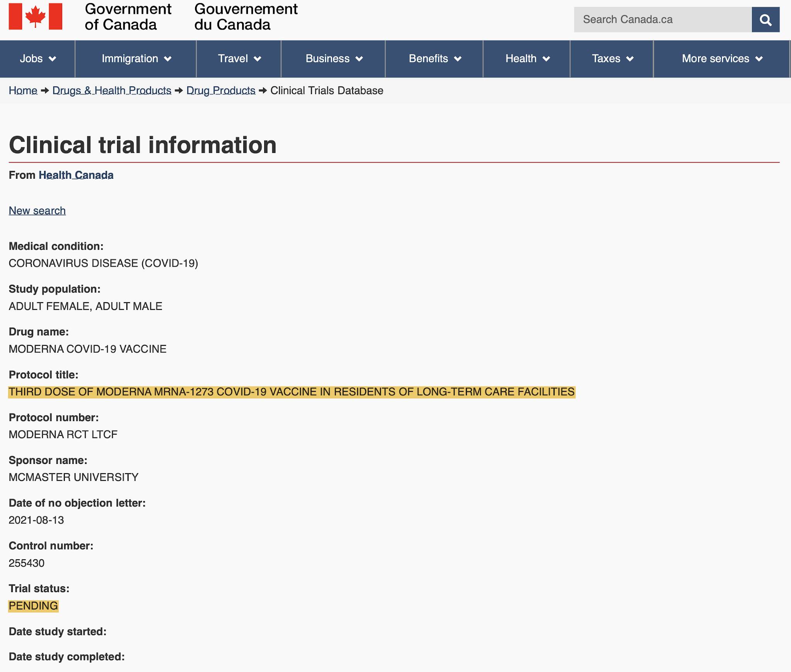Screen dimensions: 791x672
Task: Expand the chevron beside More services
Action: click(x=759, y=59)
